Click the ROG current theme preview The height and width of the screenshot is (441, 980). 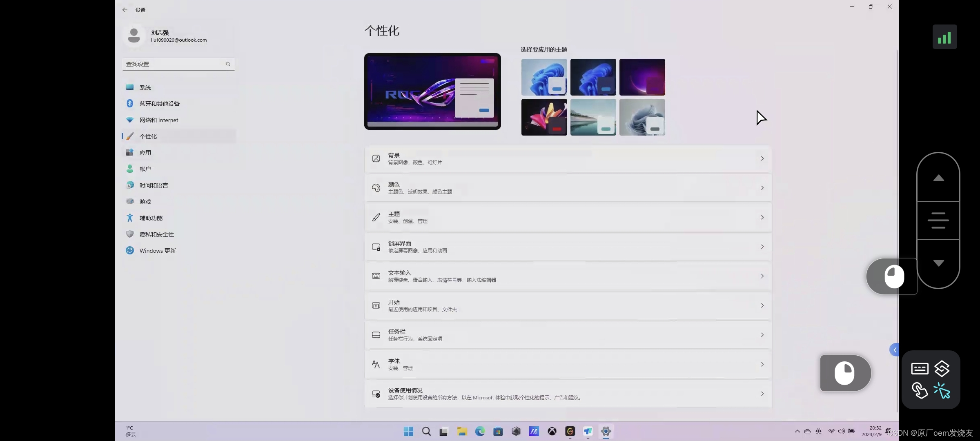[432, 91]
